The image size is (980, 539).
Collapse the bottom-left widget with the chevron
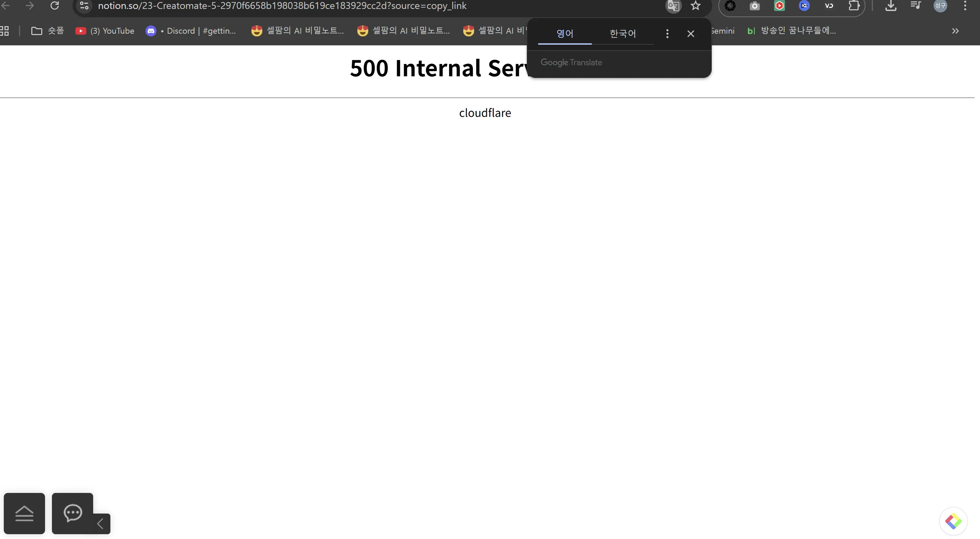pos(100,524)
